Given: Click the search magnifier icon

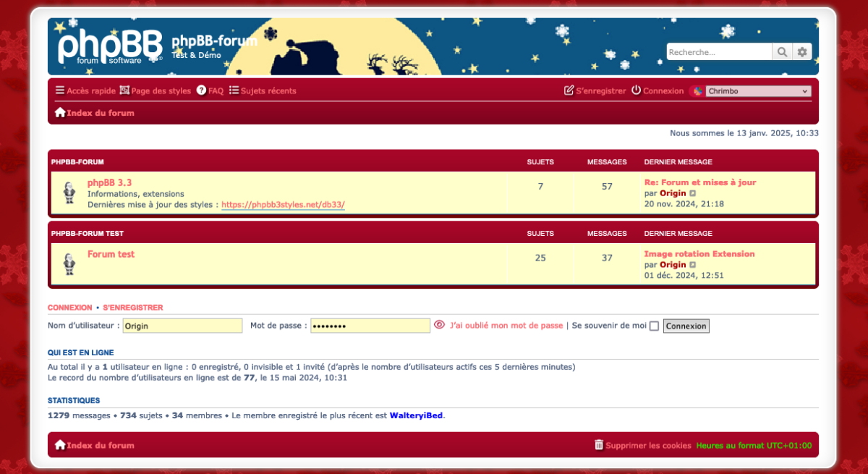Looking at the screenshot, I should (782, 52).
